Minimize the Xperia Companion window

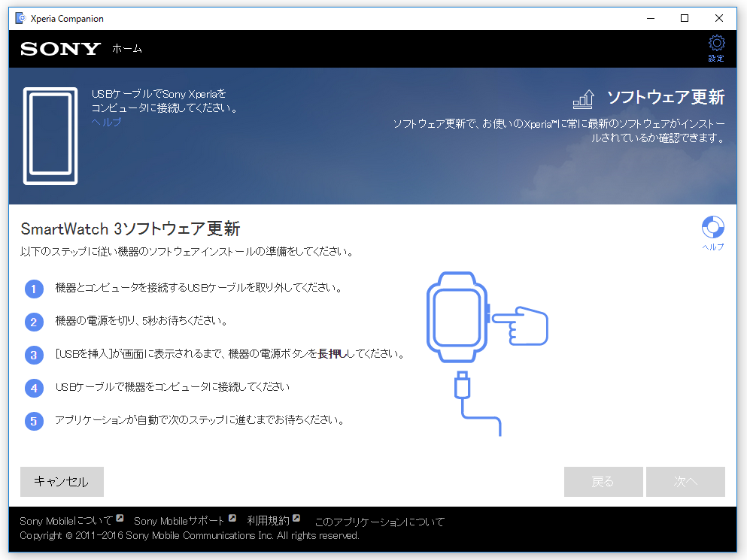[651, 18]
